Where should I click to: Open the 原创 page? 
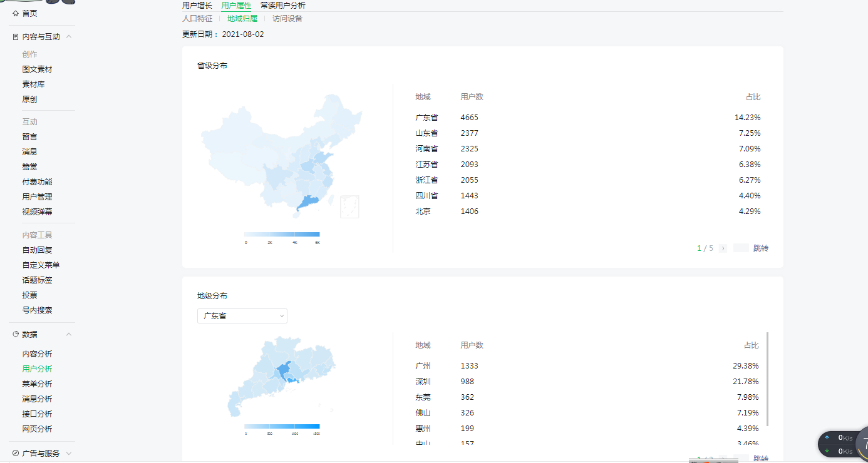coord(29,99)
